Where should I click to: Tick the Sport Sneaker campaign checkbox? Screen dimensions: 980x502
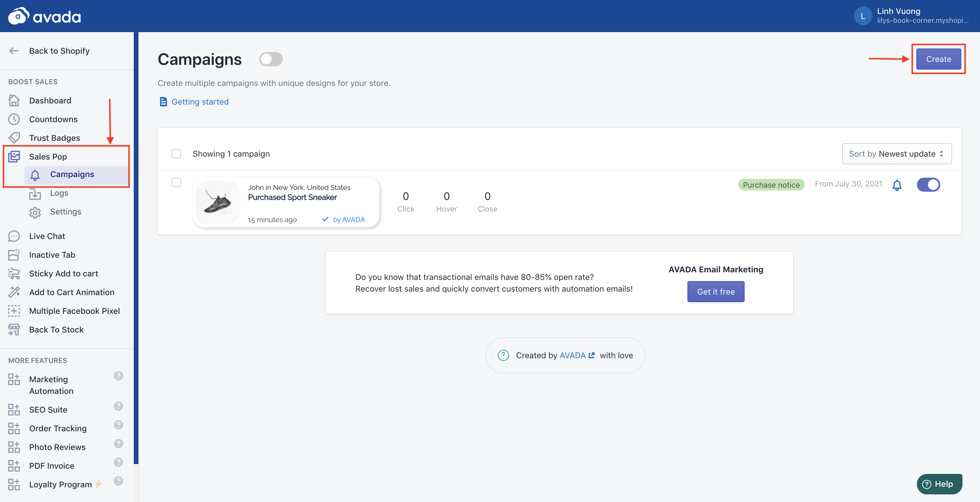coord(176,182)
